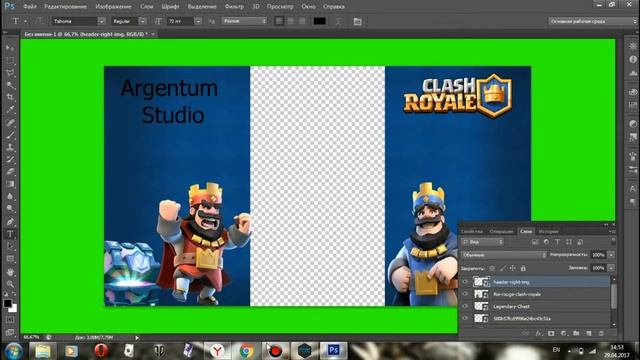
Task: Select the Pen tool
Action: tap(10, 222)
